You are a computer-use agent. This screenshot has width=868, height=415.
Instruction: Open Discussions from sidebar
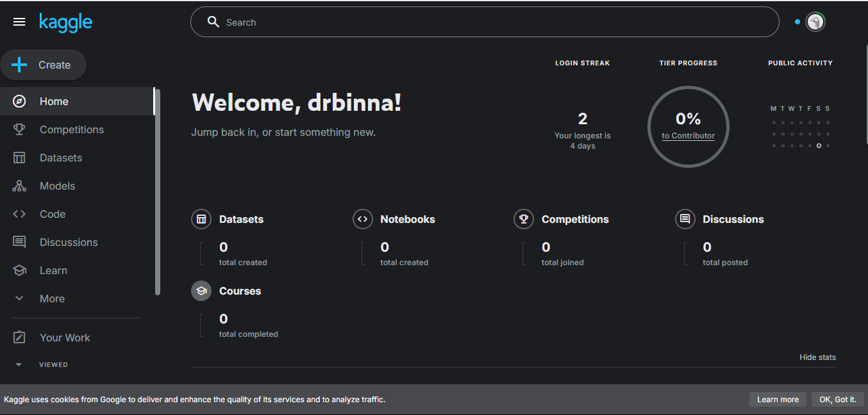tap(77, 242)
